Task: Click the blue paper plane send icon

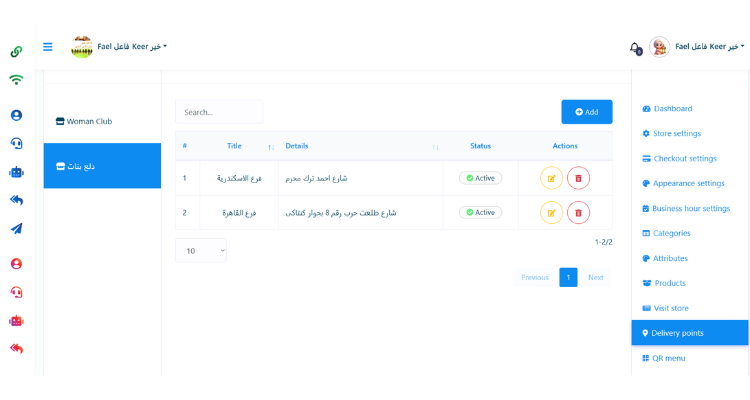Action: 16,229
